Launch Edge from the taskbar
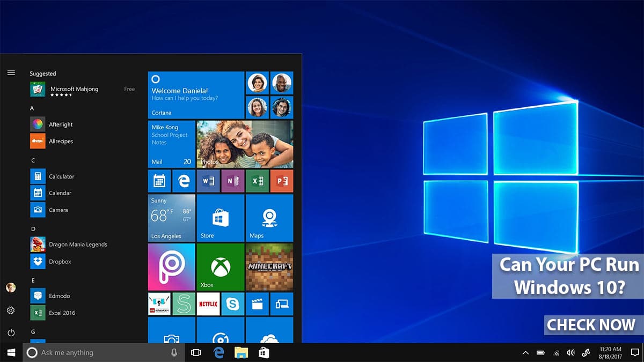Image resolution: width=644 pixels, height=362 pixels. (218, 352)
